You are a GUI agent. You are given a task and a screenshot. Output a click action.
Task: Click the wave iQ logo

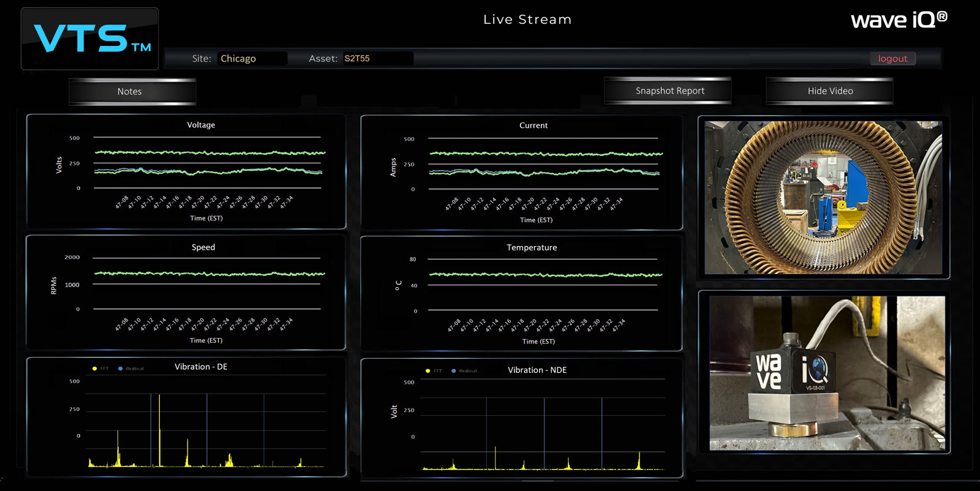tap(899, 20)
